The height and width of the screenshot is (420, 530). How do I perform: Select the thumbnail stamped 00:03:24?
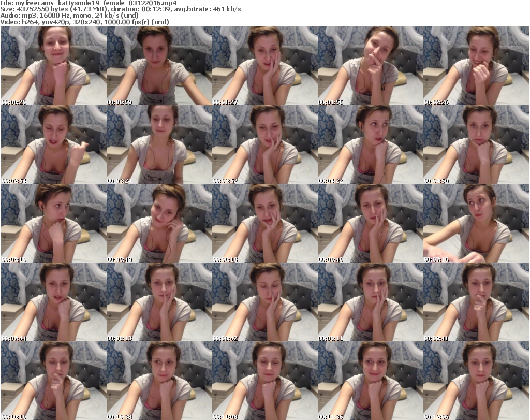[159, 144]
